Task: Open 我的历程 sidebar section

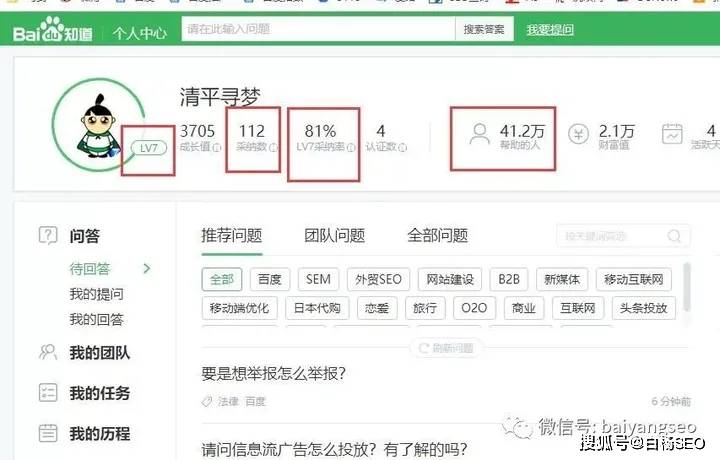Action: point(100,433)
